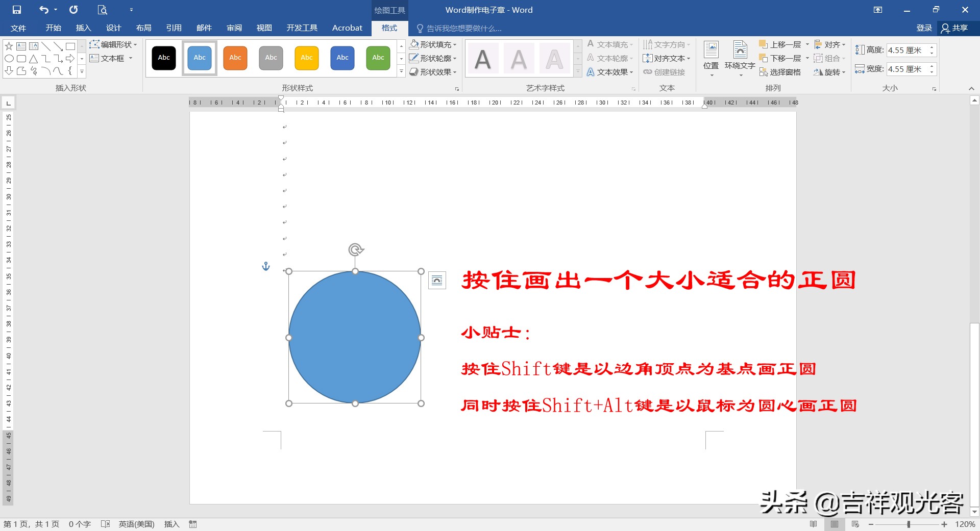980x531 pixels.
Task: Select the oval shape
Action: [9, 59]
